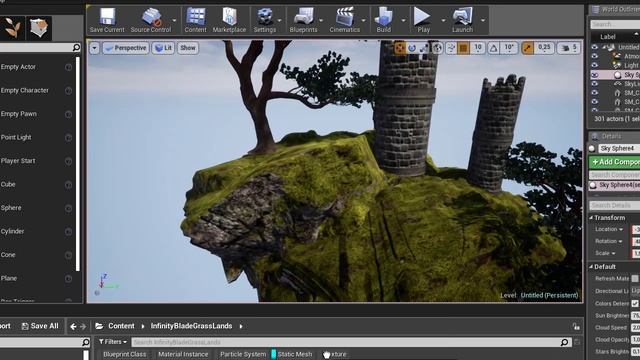Screen dimensions: 640x360
Task: Open the Launch options dropdown arrow
Action: [483, 20]
